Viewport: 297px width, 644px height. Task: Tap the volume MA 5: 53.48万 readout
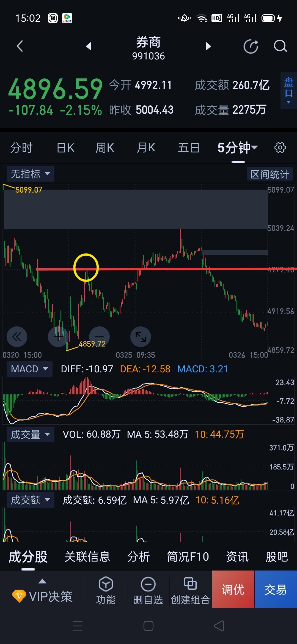(x=158, y=434)
